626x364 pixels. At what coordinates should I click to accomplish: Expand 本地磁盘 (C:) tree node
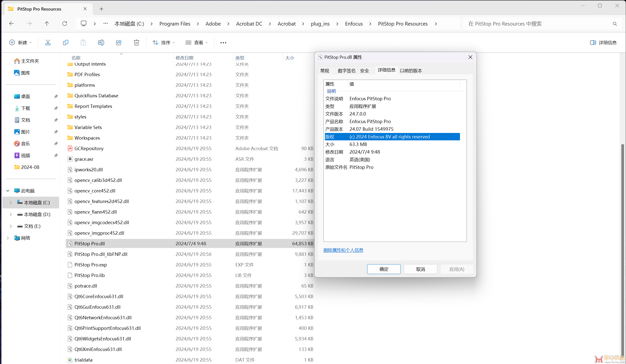(11, 203)
